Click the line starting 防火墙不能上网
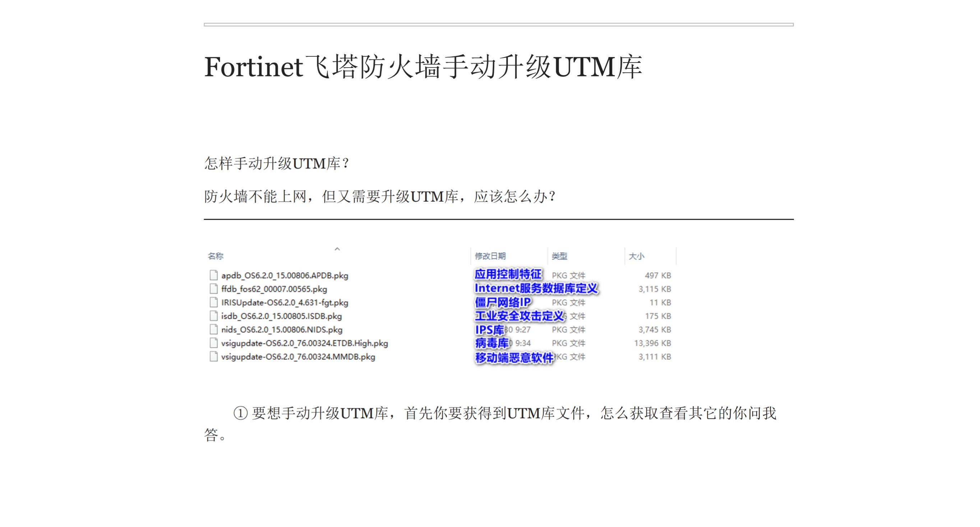This screenshot has height=527, width=980. tap(380, 197)
